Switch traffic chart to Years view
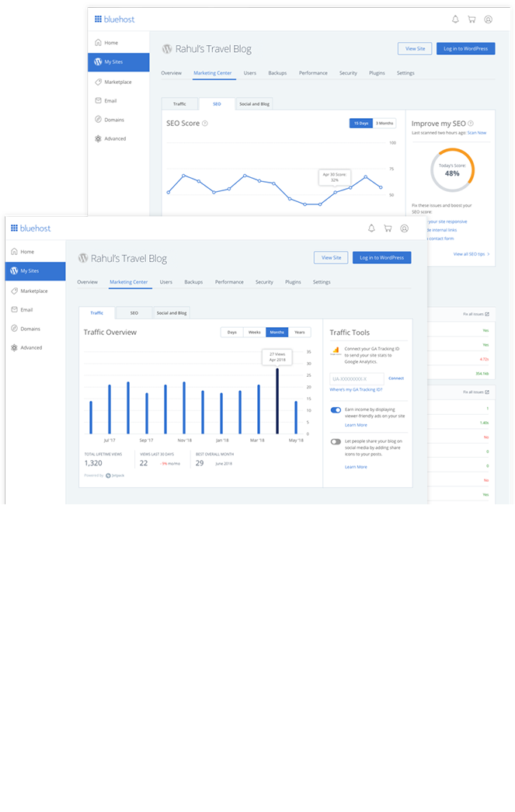 click(x=300, y=333)
